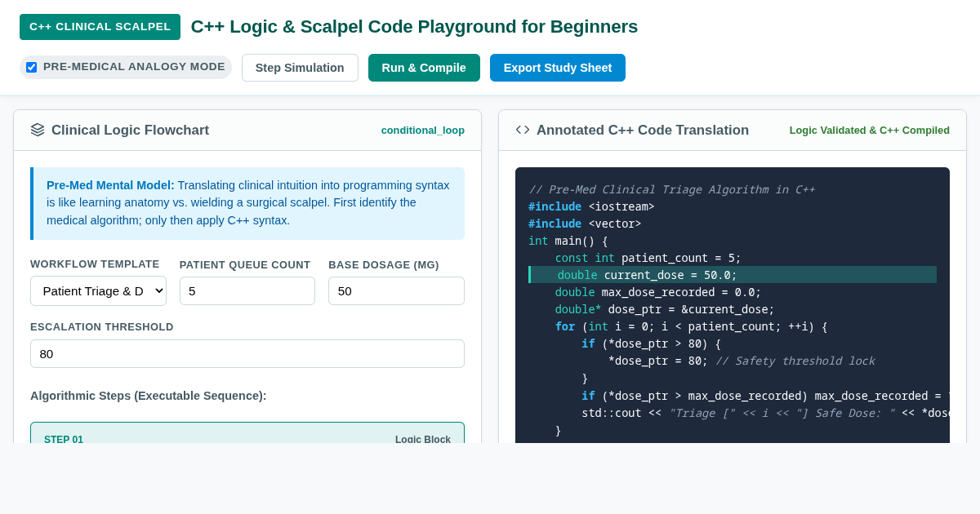Click the STEP 01 card label

click(64, 439)
